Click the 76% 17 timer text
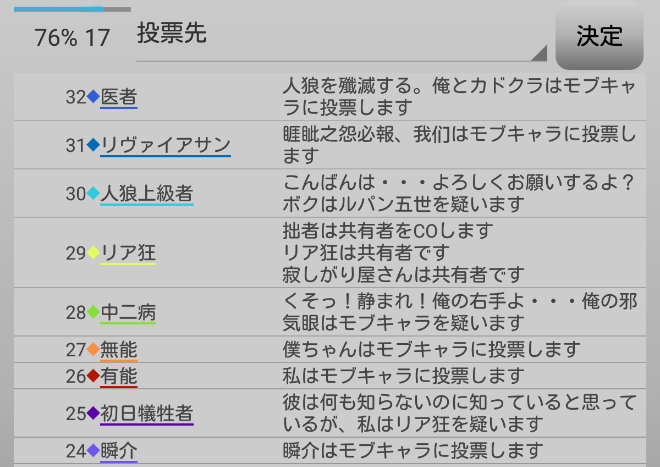This screenshot has height=467, width=660. [72, 38]
